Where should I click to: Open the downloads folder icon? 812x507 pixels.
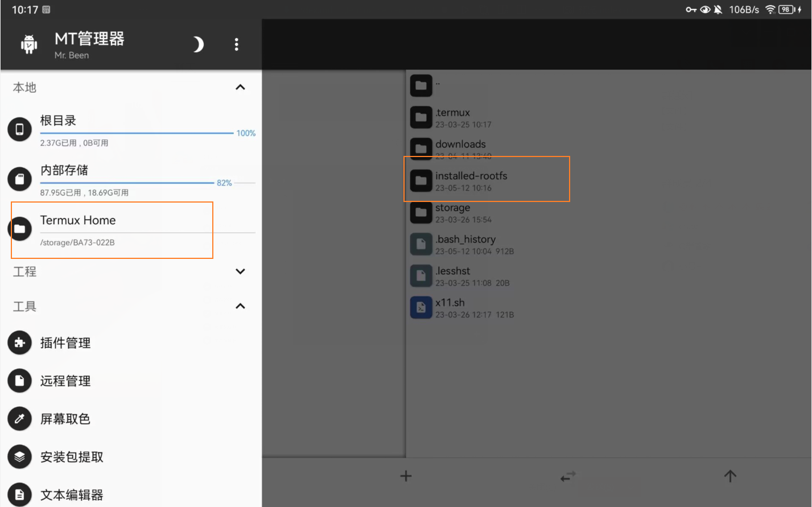[421, 149]
